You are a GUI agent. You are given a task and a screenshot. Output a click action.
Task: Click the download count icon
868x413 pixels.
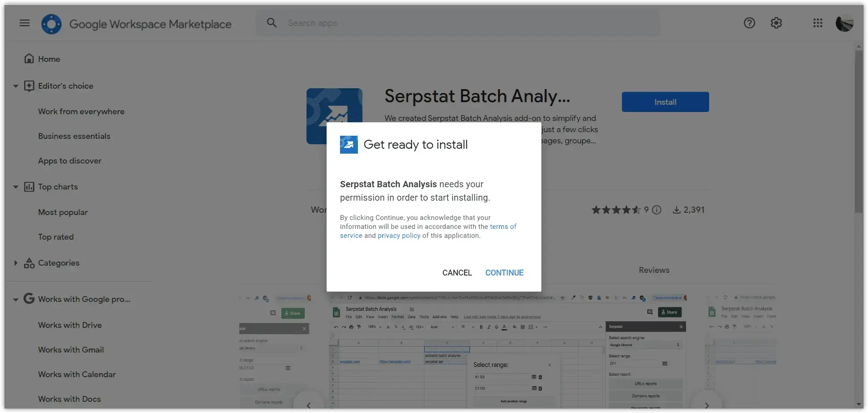[x=677, y=210]
